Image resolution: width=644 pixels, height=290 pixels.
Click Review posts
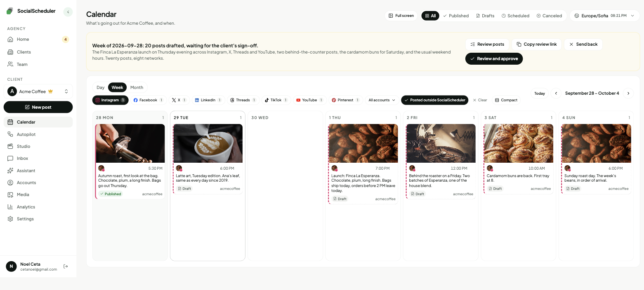point(487,44)
